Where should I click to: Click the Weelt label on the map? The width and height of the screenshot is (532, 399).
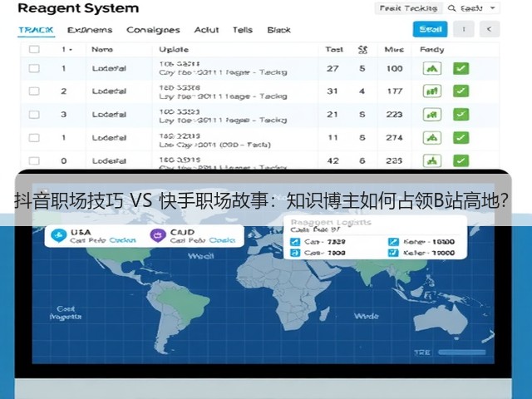click(x=201, y=256)
